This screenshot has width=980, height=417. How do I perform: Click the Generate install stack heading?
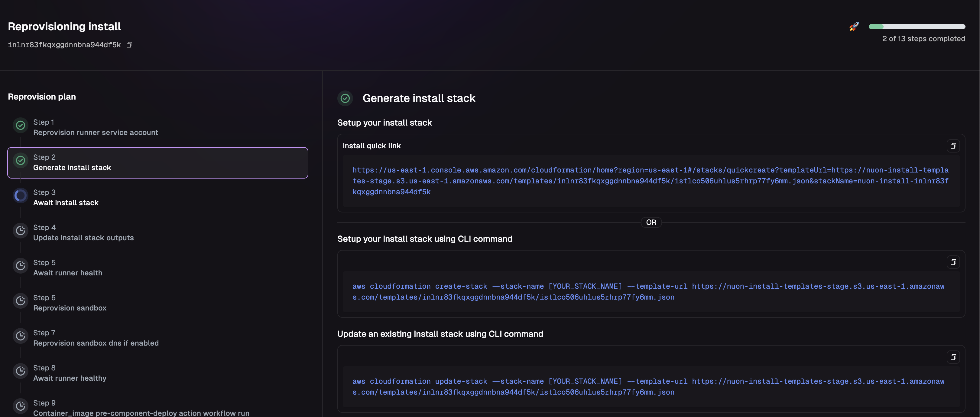coord(419,98)
